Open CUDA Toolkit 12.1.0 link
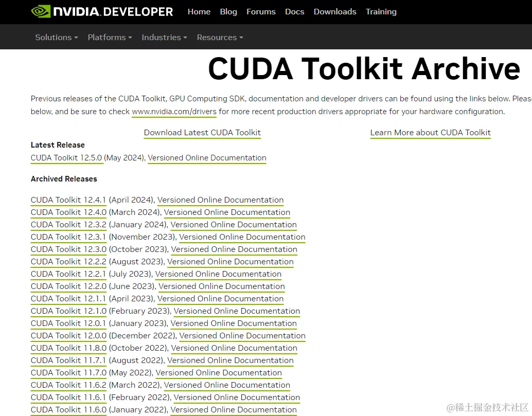This screenshot has height=416, width=532. click(68, 311)
